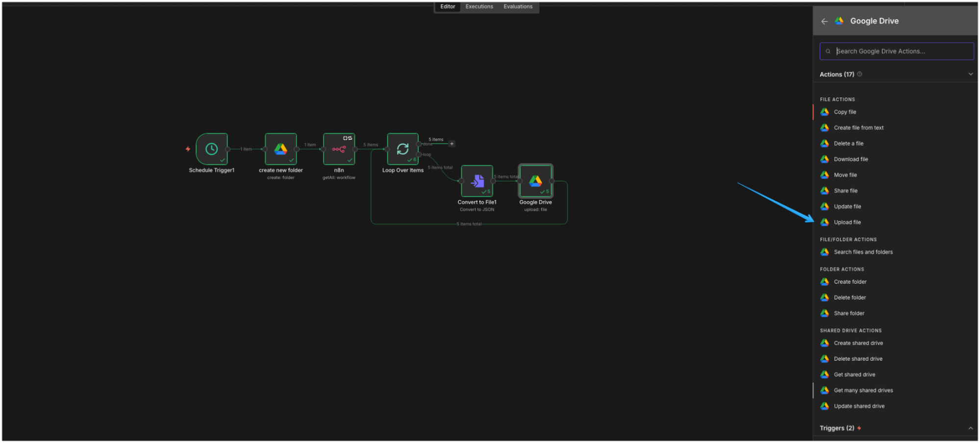Expand the Triggers (2) section
The height and width of the screenshot is (443, 980).
click(x=970, y=428)
